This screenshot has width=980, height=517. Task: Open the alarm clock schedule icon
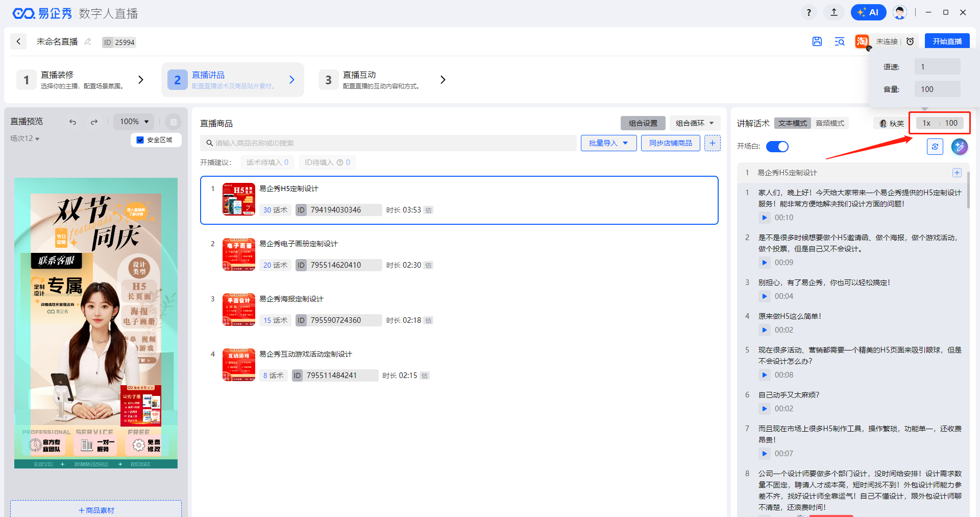coord(910,41)
